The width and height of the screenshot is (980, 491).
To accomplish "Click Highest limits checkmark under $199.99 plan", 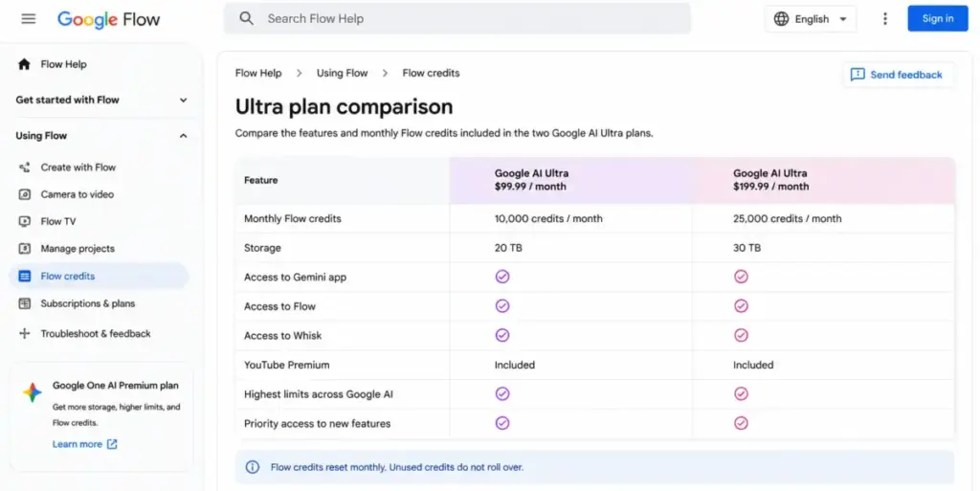I will (x=742, y=394).
